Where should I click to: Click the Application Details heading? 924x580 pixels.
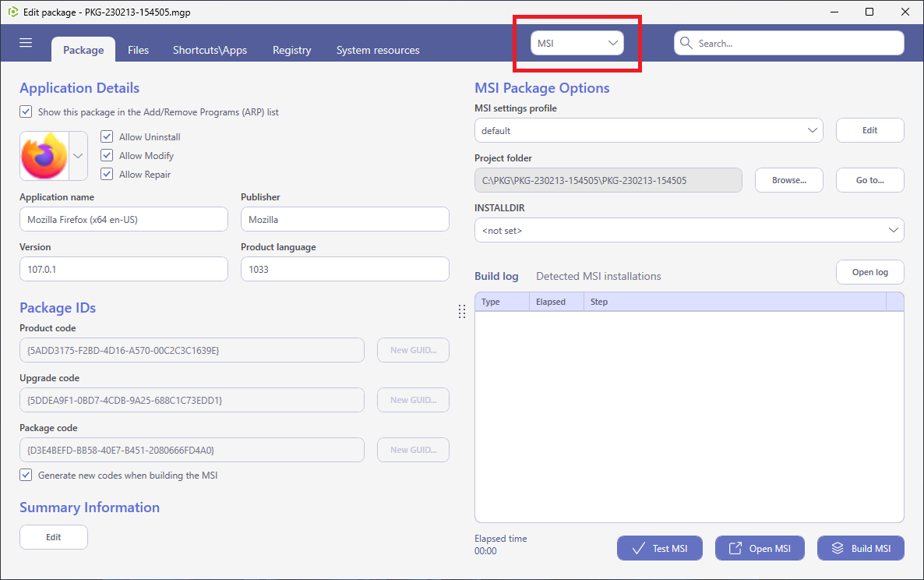pos(79,88)
